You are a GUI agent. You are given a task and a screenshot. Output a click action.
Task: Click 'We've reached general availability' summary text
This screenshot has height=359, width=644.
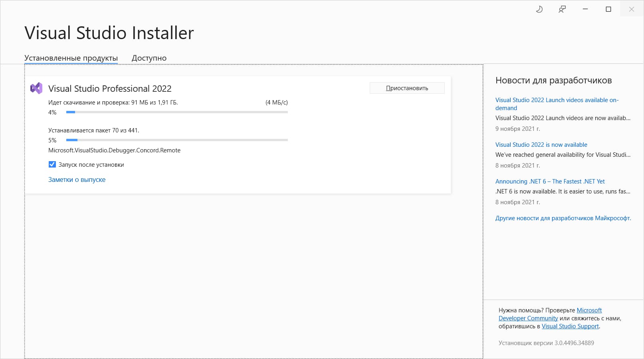[563, 155]
